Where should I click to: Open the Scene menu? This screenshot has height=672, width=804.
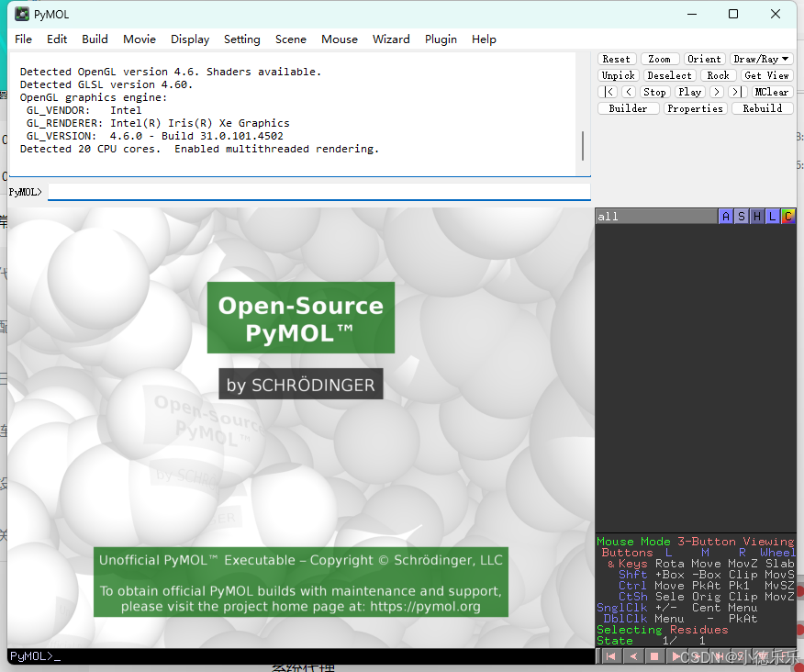[x=291, y=39]
